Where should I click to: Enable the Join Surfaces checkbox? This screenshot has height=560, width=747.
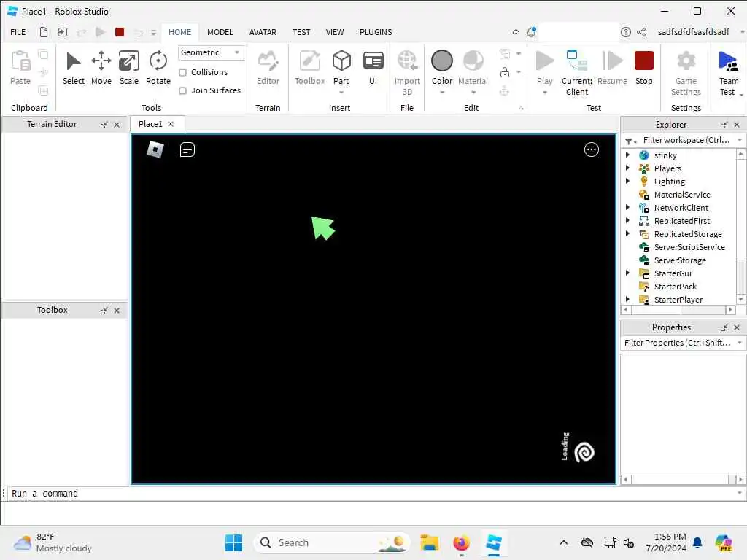click(182, 90)
